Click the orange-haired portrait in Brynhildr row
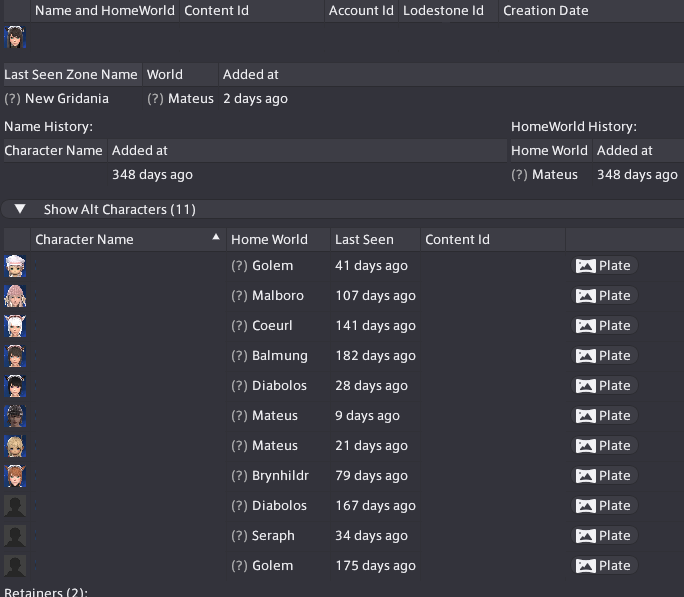This screenshot has width=684, height=597. 15,476
